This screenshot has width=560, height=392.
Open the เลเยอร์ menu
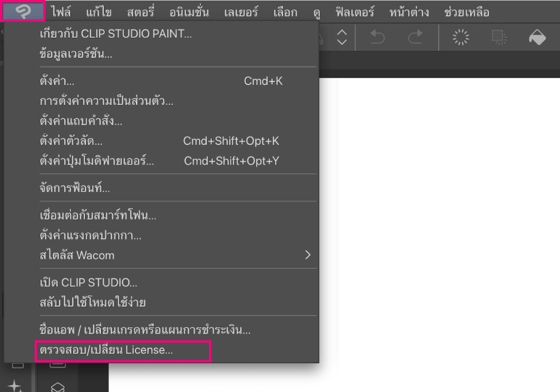(240, 12)
